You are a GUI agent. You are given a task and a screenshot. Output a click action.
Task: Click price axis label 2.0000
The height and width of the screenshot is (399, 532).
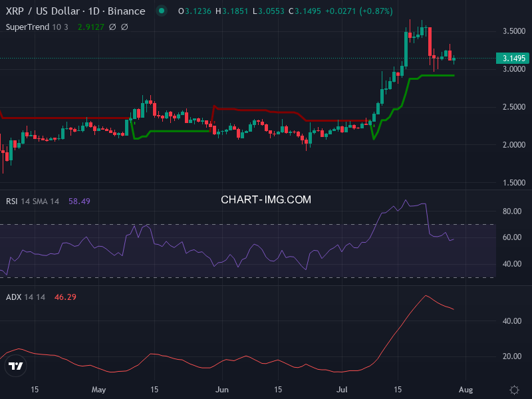[x=514, y=145]
